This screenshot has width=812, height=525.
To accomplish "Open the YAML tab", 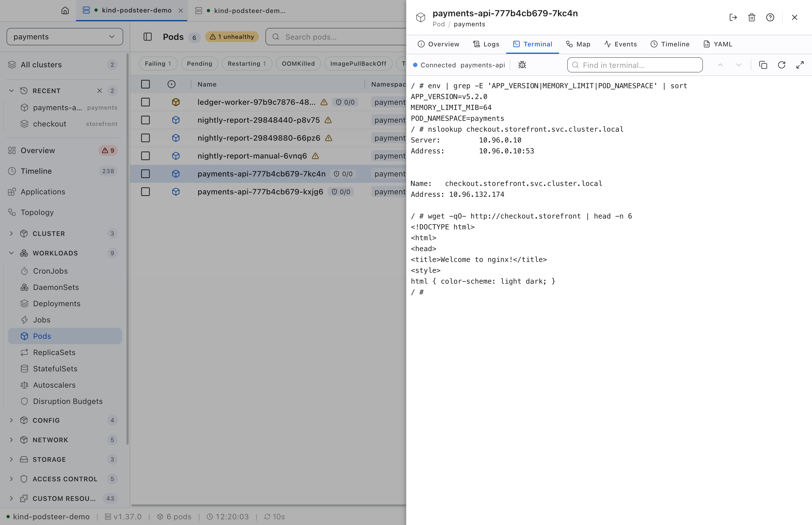I will [x=718, y=44].
